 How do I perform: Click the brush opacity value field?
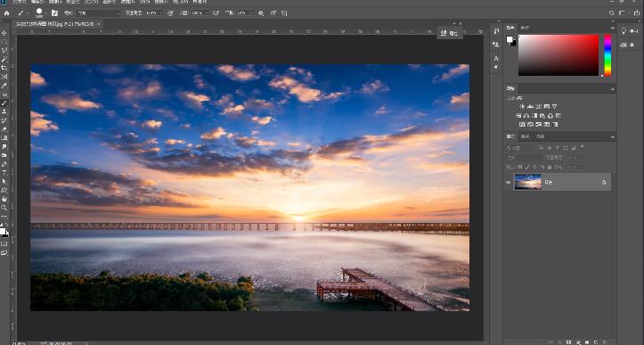151,13
